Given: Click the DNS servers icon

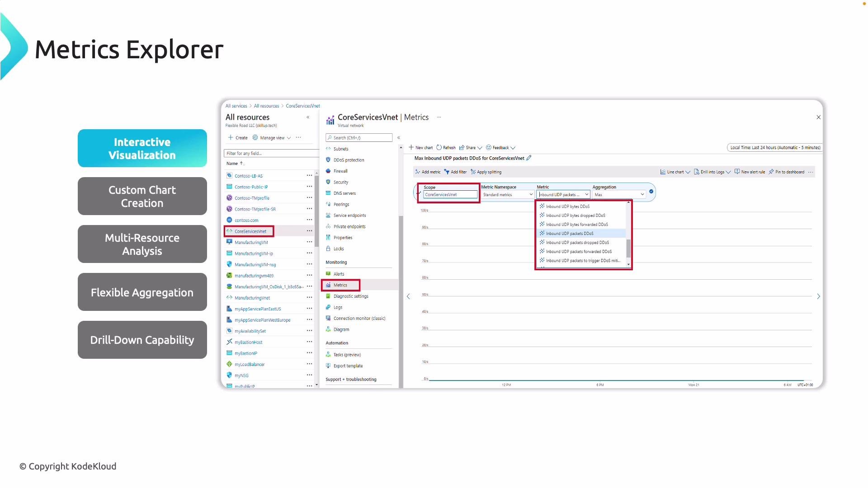Looking at the screenshot, I should [x=328, y=193].
